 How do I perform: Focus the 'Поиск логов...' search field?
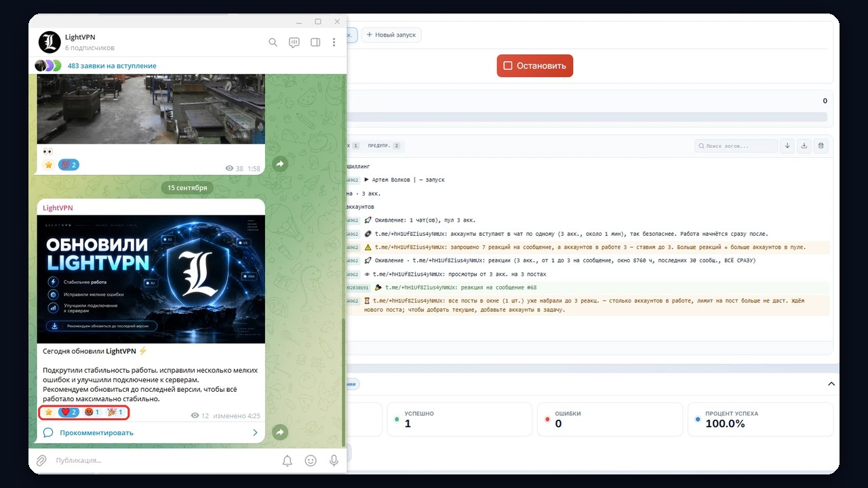[x=736, y=146]
